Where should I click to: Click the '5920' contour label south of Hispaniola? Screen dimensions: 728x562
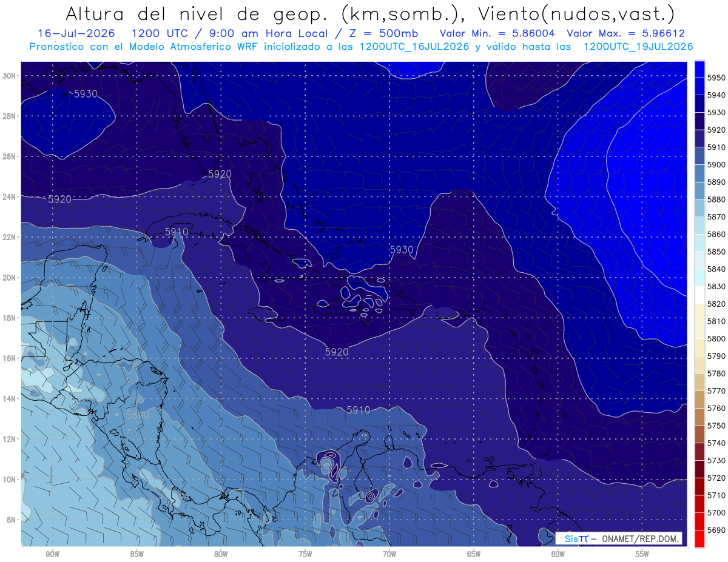click(x=337, y=352)
